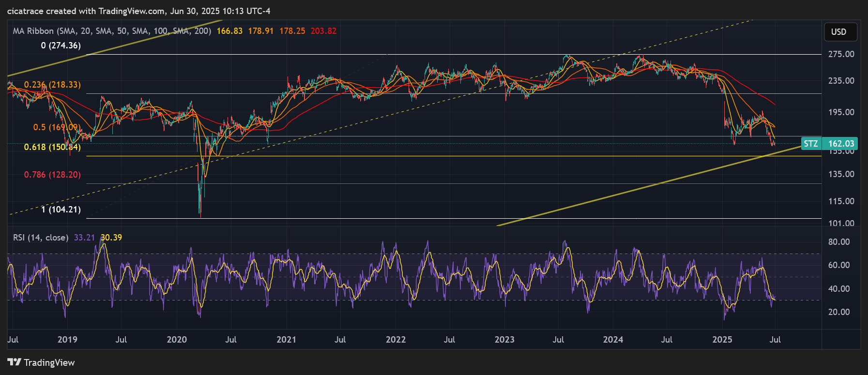This screenshot has height=375, width=868.
Task: Click the 195.00 price axis label
Action: [841, 112]
